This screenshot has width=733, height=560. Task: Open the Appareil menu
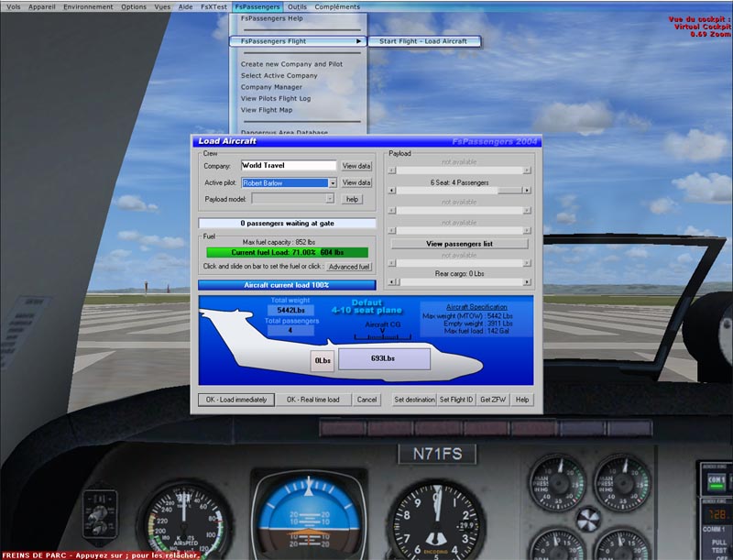tap(41, 7)
